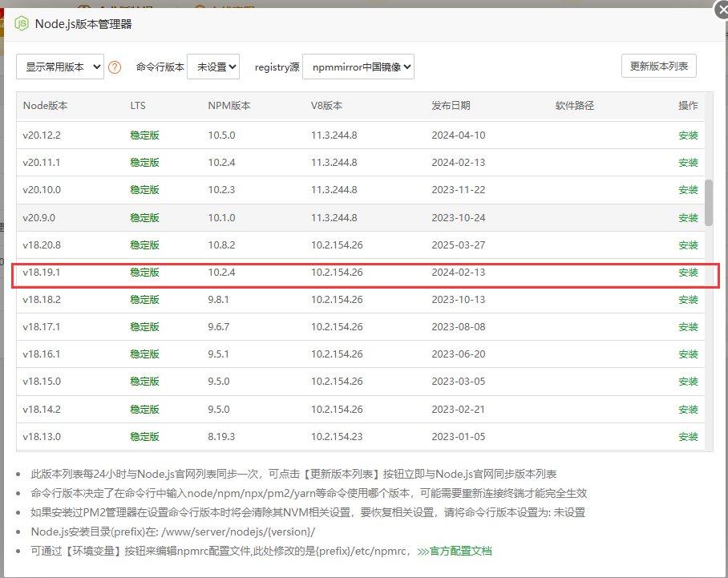Screen dimensions: 728x578
Task: Open the 显示常用版本 dropdown
Action: point(59,67)
